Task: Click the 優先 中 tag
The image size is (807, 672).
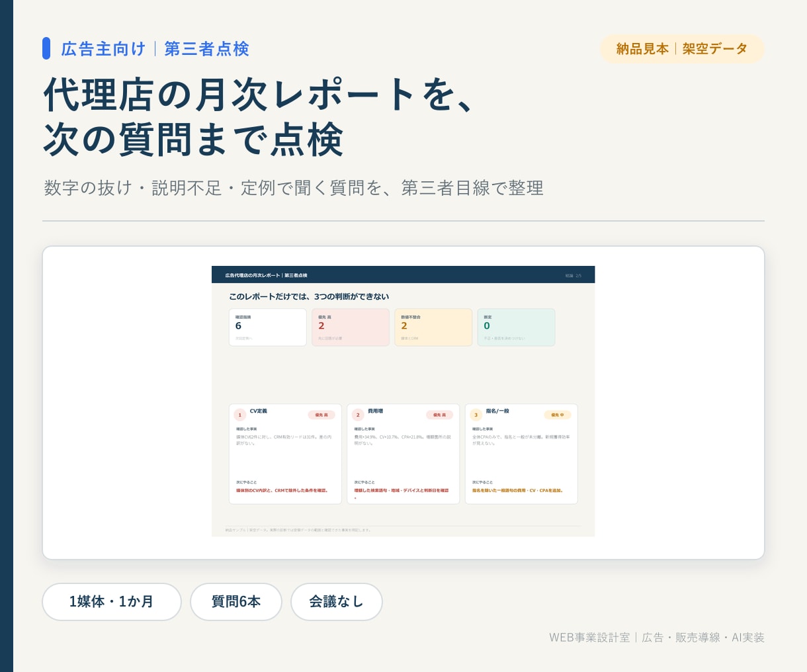Action: [x=558, y=415]
